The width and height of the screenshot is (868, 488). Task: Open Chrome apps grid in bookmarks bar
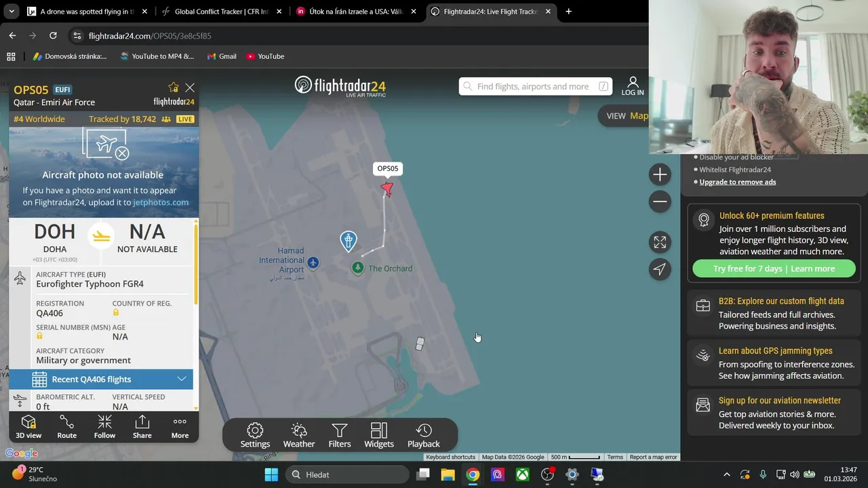[x=11, y=56]
